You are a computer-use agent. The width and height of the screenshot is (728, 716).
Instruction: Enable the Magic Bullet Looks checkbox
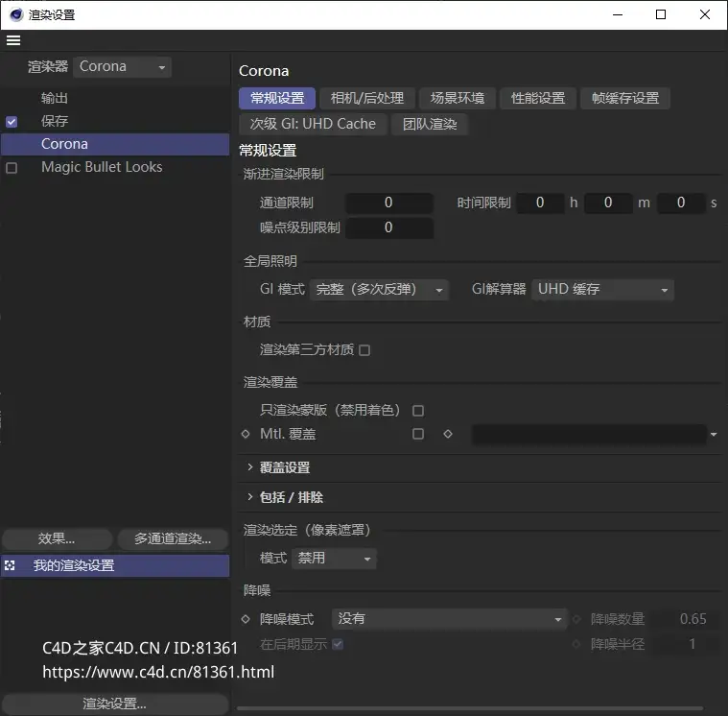12,168
